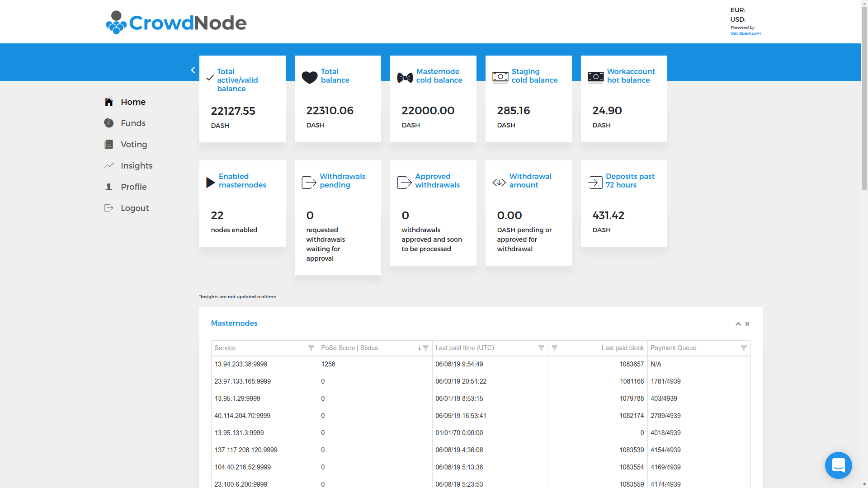Open filter for PoSe Score | Status column

tap(425, 348)
